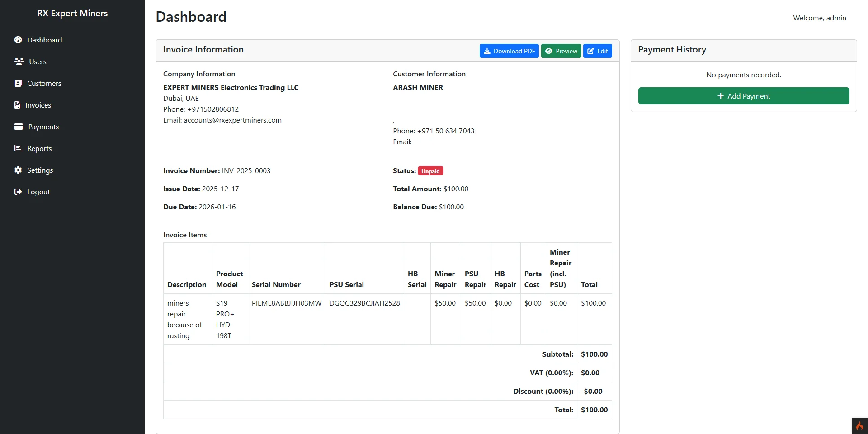Click the Download PDF button

(509, 51)
